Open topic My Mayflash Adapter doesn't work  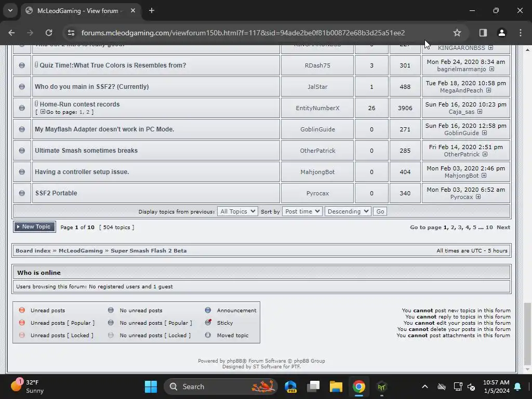(104, 129)
